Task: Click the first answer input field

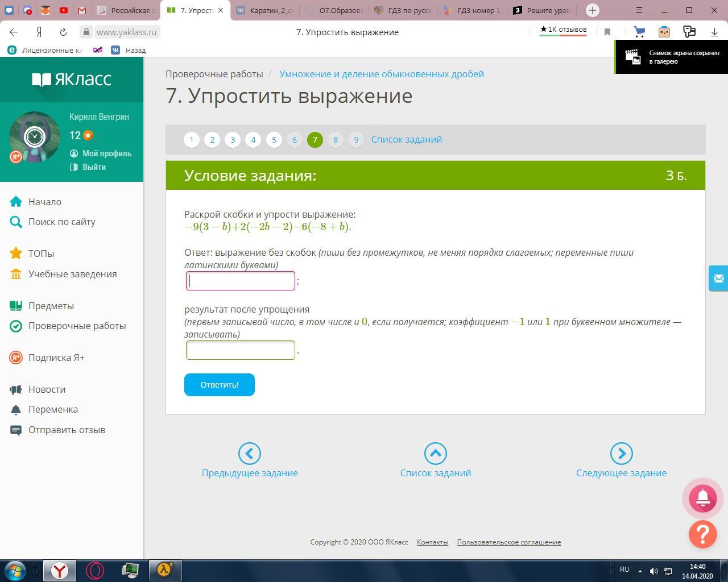Action: click(x=241, y=281)
